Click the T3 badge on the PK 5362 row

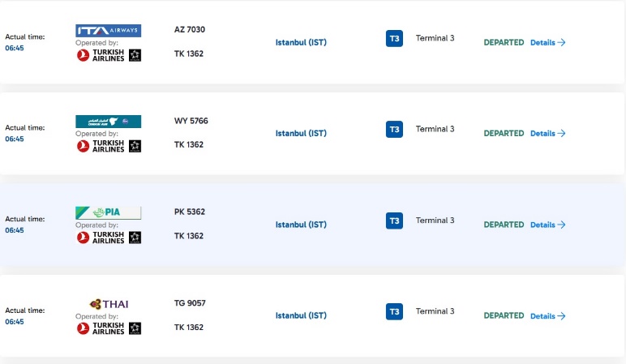click(x=394, y=221)
